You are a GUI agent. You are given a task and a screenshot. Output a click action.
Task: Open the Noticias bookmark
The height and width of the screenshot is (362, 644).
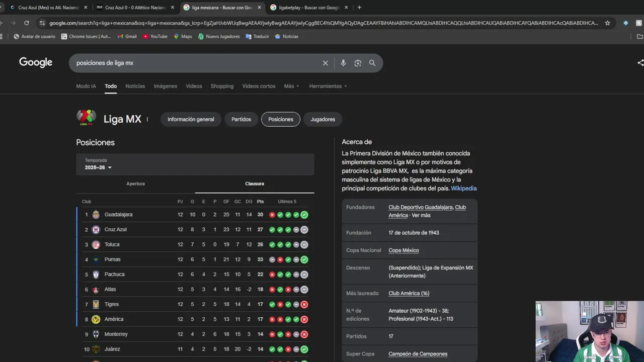click(286, 36)
